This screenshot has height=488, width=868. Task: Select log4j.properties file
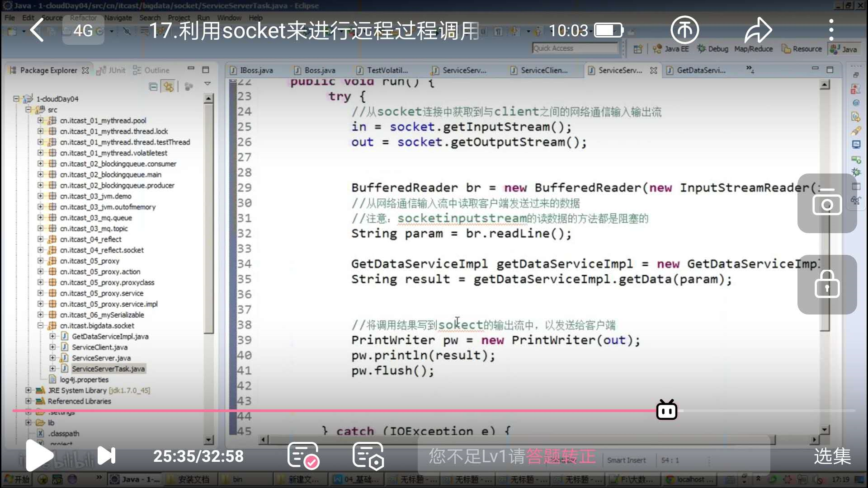point(84,380)
